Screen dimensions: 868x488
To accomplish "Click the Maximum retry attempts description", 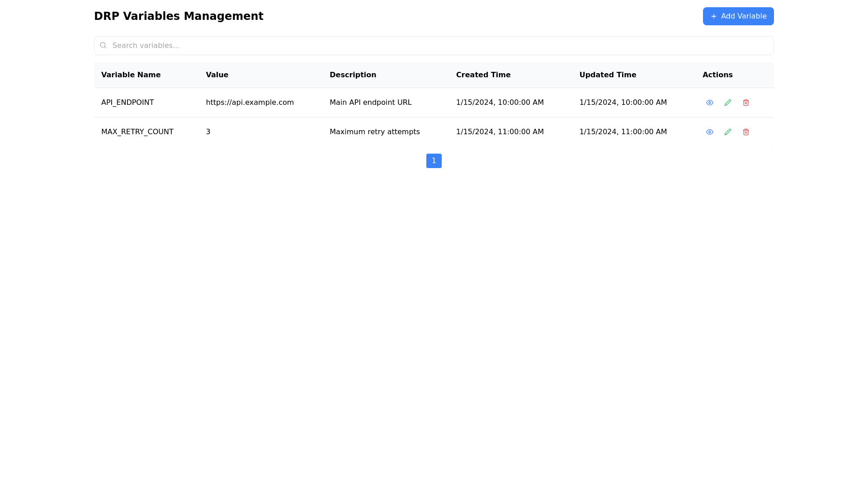I will pyautogui.click(x=374, y=132).
